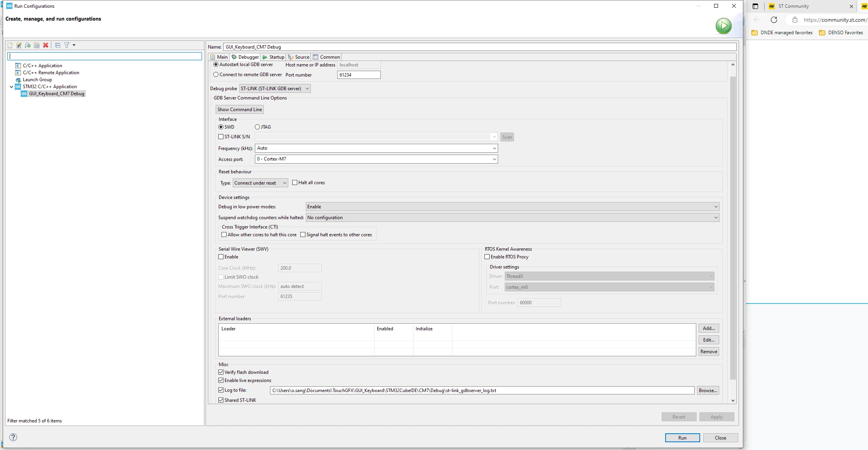Viewport: 868px width, 450px height.
Task: Uncheck Verify flash download
Action: (x=221, y=372)
